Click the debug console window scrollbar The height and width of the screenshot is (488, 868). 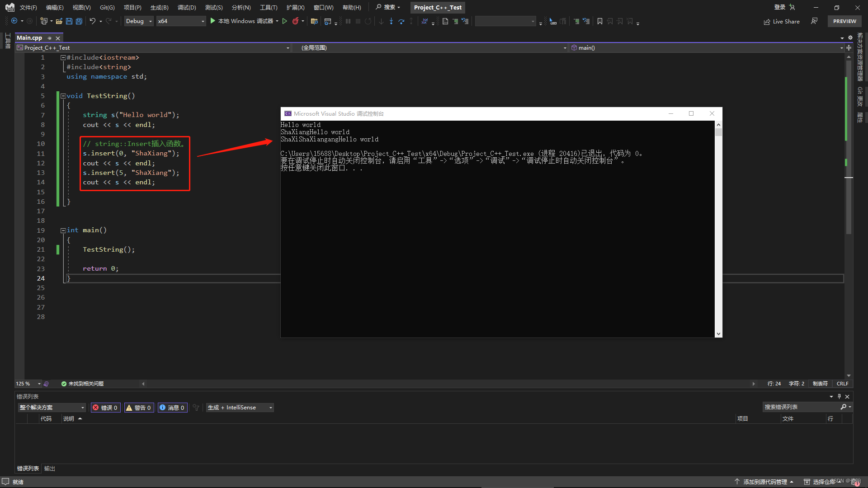coord(718,229)
